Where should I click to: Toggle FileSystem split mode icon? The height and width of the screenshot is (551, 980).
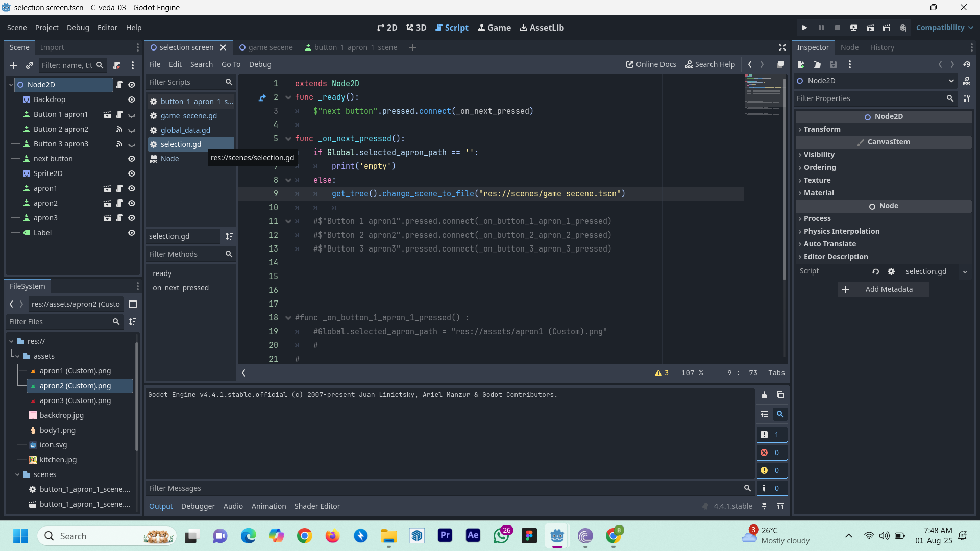133,304
